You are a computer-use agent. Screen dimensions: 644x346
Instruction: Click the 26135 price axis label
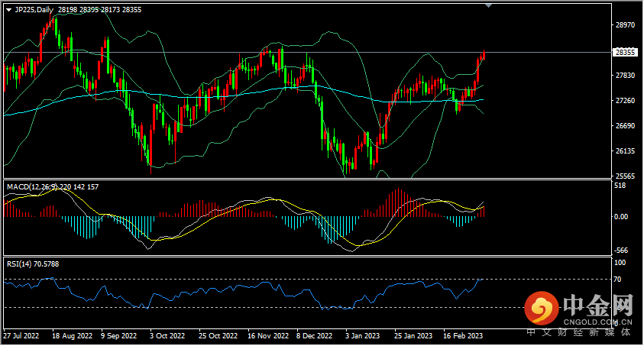click(x=625, y=150)
